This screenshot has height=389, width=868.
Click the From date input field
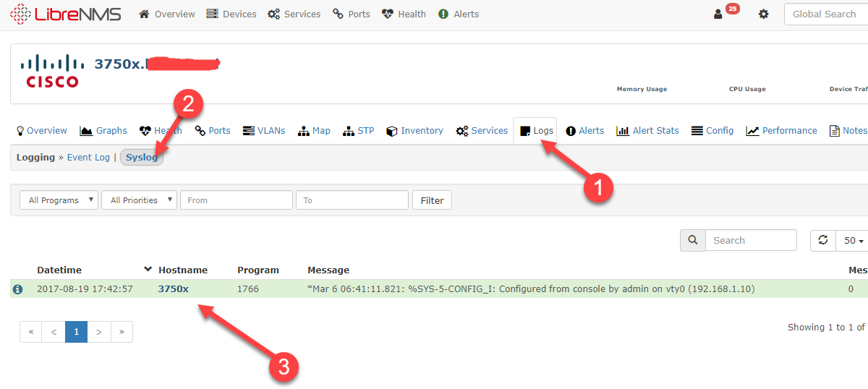click(237, 200)
